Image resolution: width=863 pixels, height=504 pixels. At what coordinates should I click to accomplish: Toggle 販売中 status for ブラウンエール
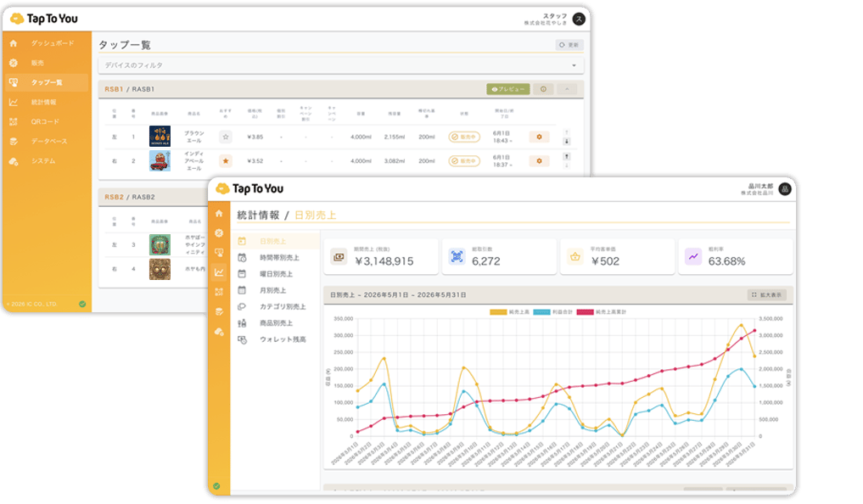pos(464,137)
